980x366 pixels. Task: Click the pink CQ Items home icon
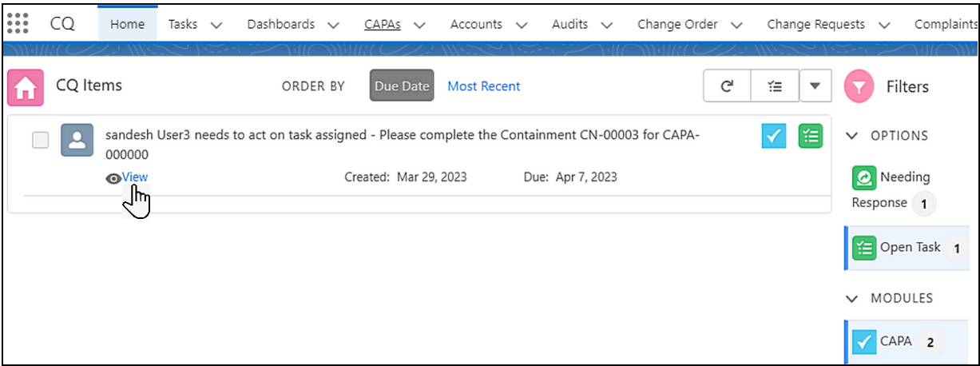click(25, 87)
